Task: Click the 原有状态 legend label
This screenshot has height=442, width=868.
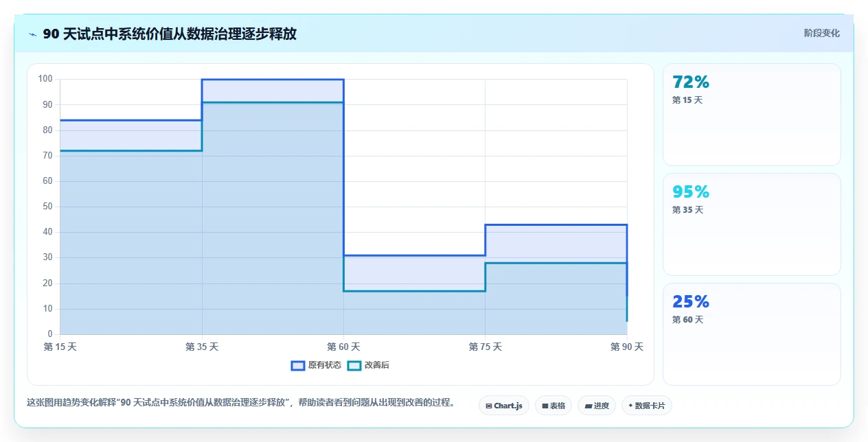Action: 324,365
